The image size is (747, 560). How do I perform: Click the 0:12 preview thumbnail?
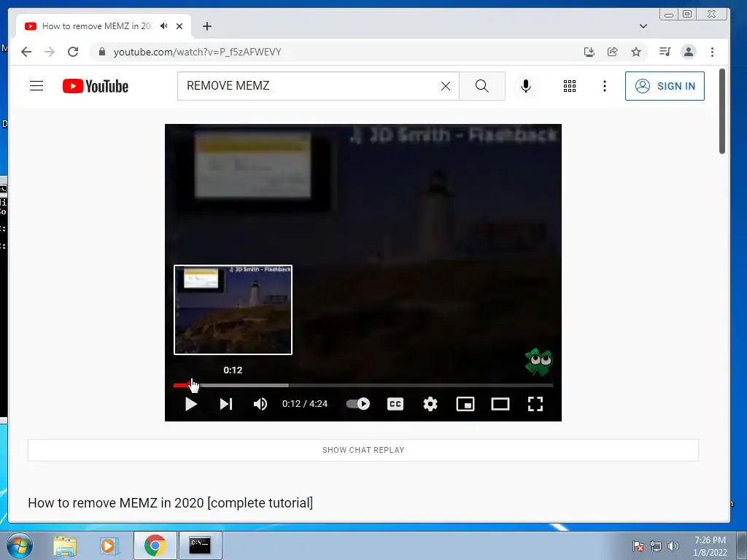click(233, 310)
